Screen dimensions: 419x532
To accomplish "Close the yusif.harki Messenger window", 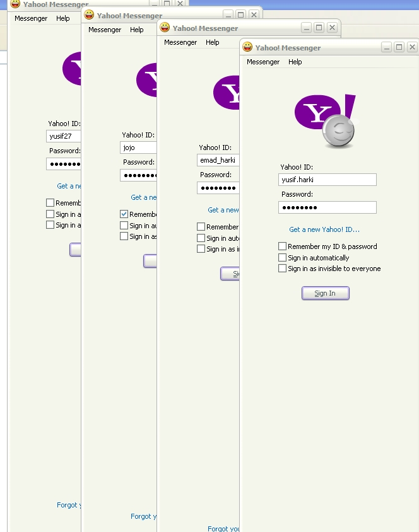I will tap(412, 47).
